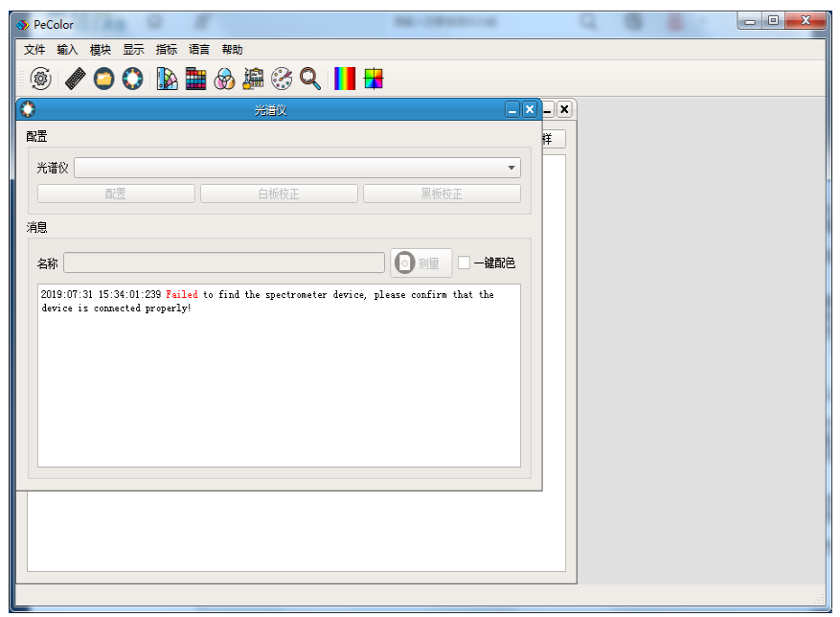Open the 模块 menu
Viewport: 840px width, 617px height.
[x=101, y=50]
